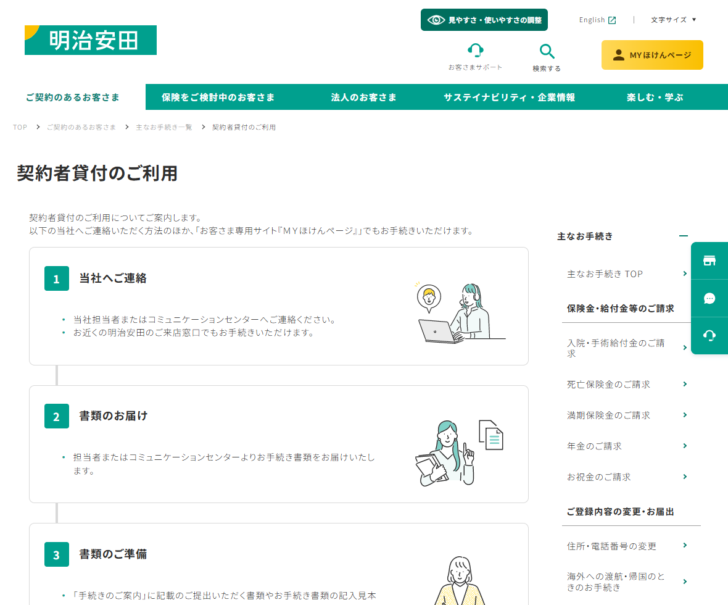The height and width of the screenshot is (605, 728).
Task: Select the 法人のお客さま tab
Action: [364, 97]
